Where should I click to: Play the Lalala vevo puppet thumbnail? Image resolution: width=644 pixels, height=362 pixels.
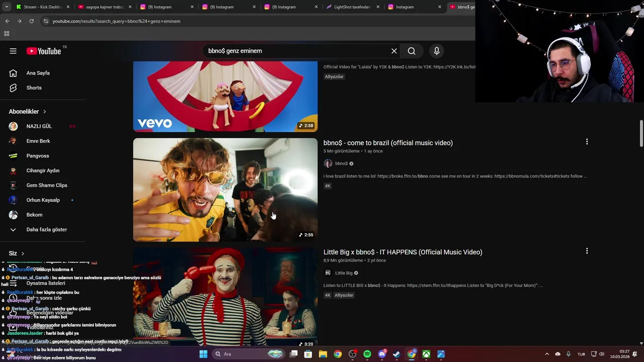pyautogui.click(x=225, y=97)
